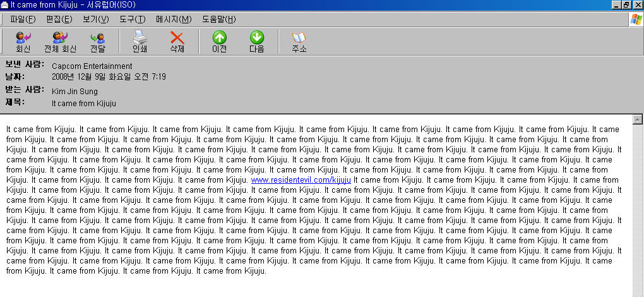This screenshot has height=297, width=644.
Task: Follow the www.residentevil.com/kijuju link
Action: click(301, 180)
